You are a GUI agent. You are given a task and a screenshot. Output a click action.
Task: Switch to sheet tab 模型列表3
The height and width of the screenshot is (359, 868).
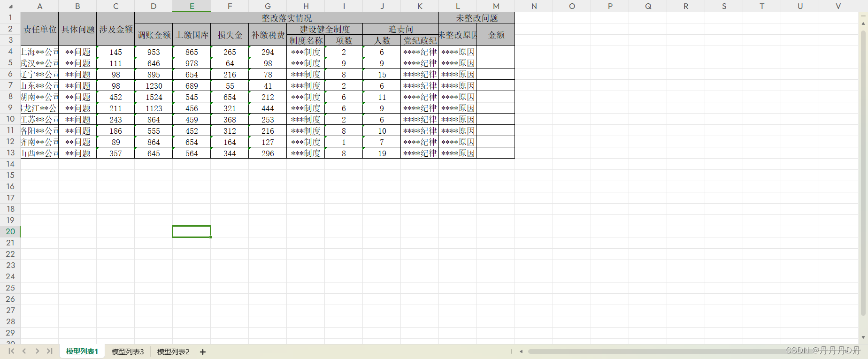click(128, 351)
